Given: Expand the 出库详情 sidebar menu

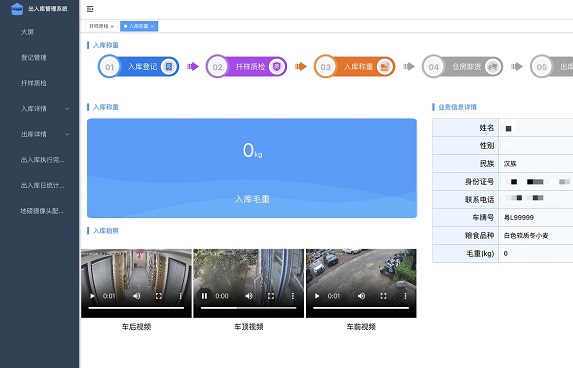Looking at the screenshot, I should 39,134.
